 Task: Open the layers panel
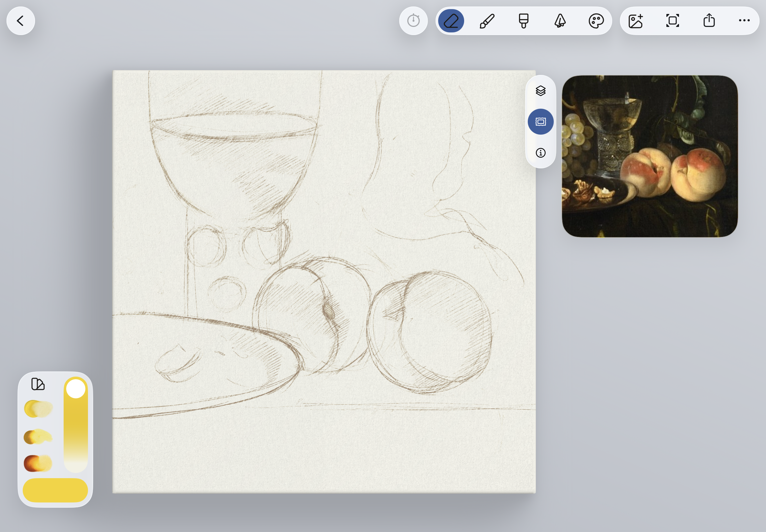tap(540, 91)
